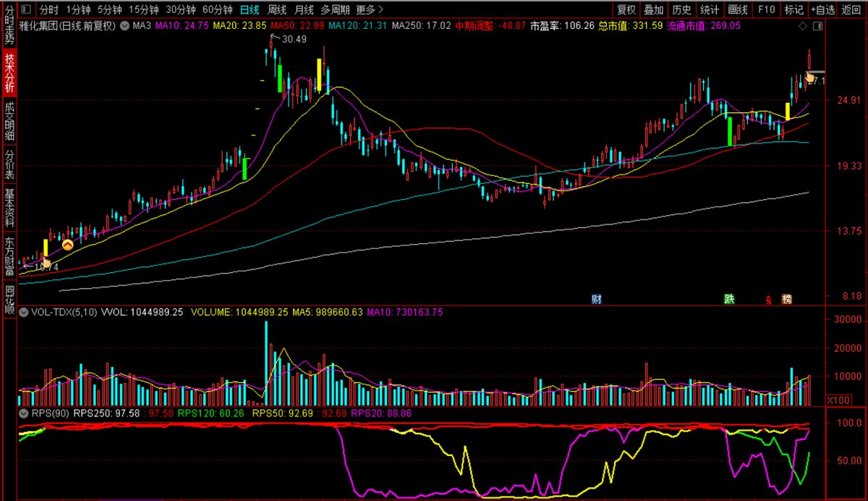The width and height of the screenshot is (868, 501).
Task: Switch to 30分钟 timeframe
Action: [x=181, y=9]
